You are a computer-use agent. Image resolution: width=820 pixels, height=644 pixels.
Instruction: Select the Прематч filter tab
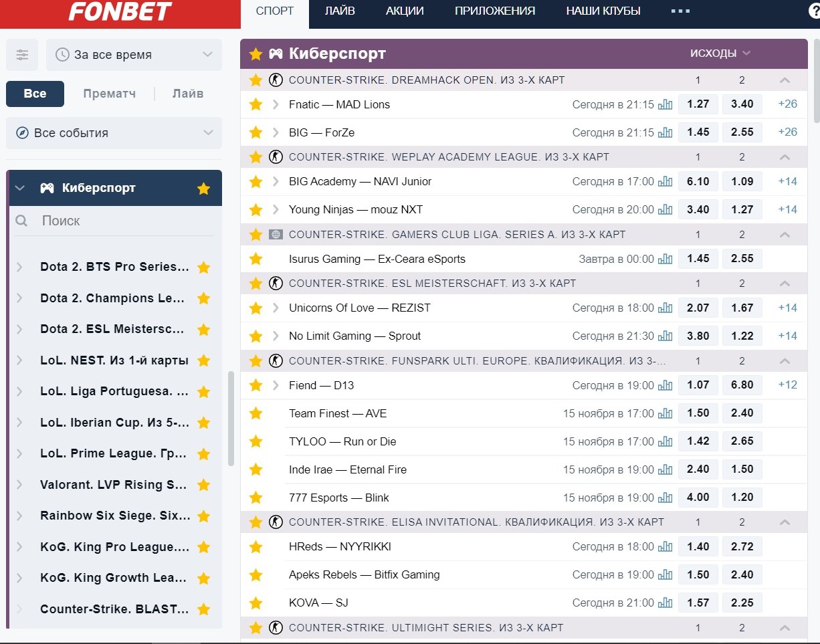click(110, 94)
